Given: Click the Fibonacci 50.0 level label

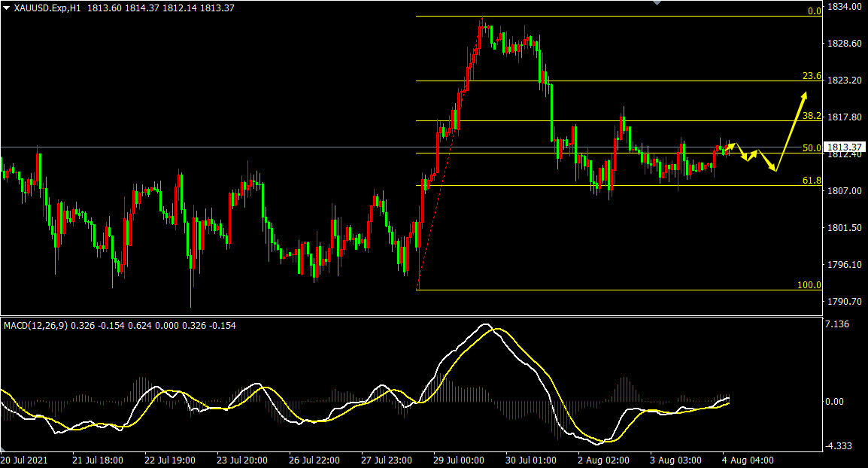Looking at the screenshot, I should 812,148.
